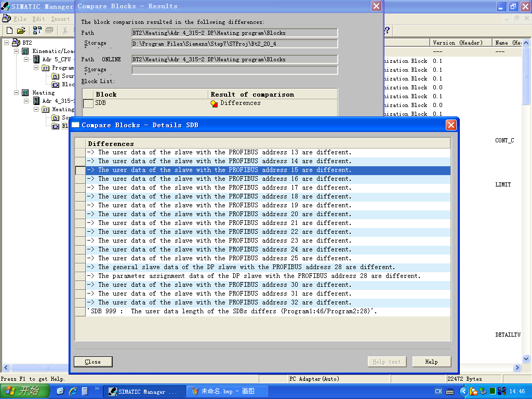
Task: Select the SDB block row selector in Results
Action: point(88,103)
